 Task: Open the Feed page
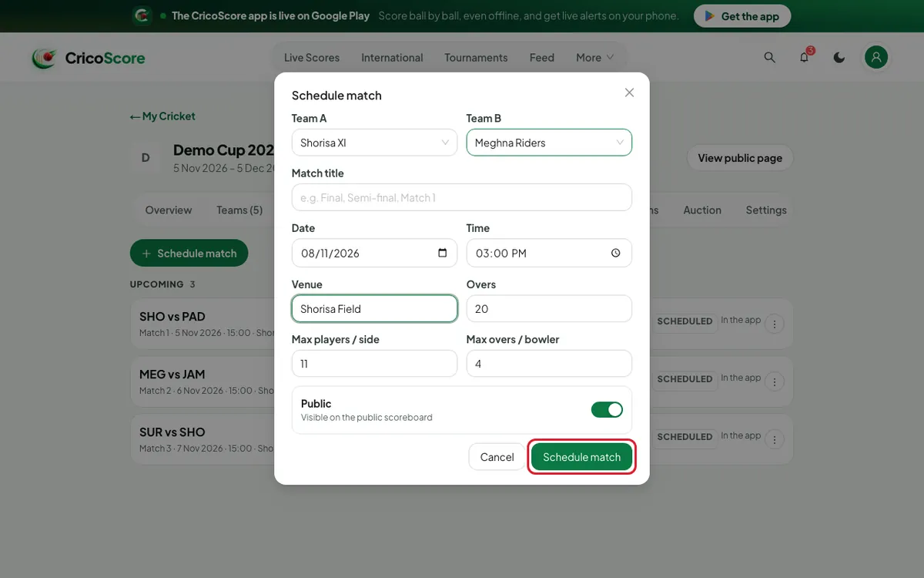[541, 57]
